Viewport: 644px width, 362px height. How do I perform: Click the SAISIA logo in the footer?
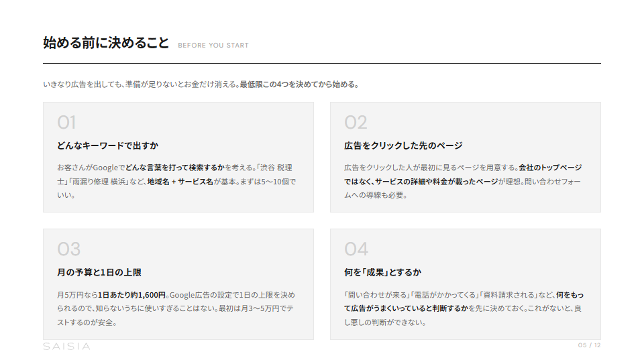66,347
